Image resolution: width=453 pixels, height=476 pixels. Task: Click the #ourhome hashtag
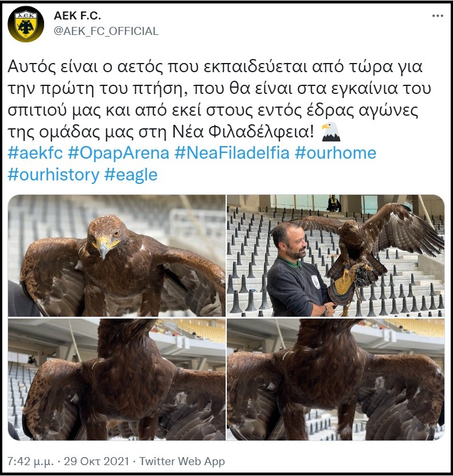tap(335, 153)
